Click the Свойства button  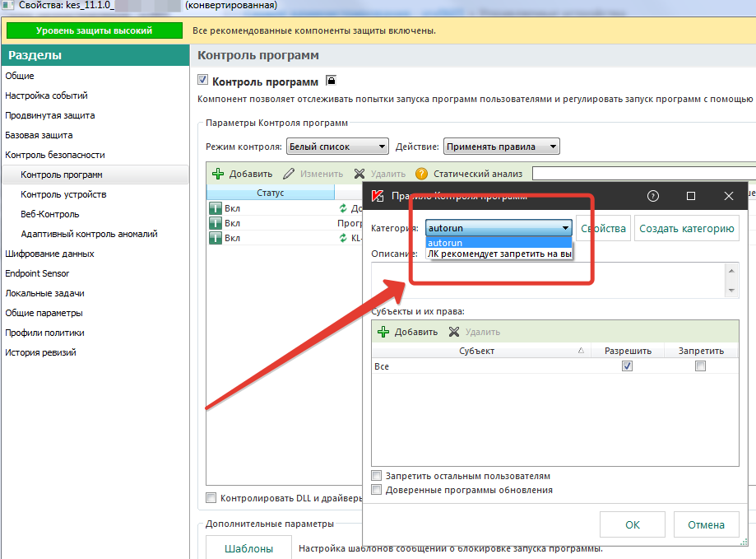tap(603, 228)
